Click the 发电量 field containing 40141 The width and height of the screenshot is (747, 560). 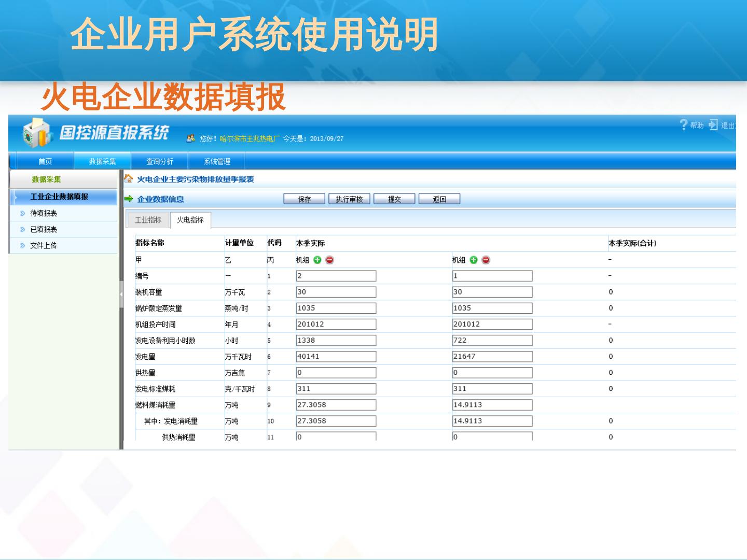[x=336, y=357]
